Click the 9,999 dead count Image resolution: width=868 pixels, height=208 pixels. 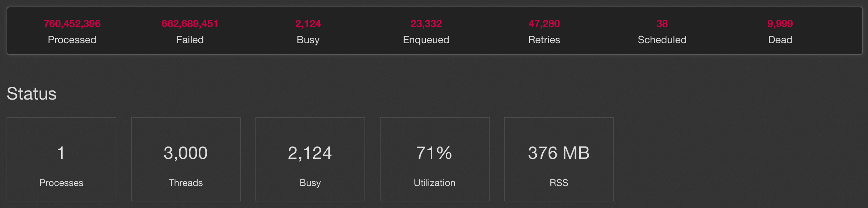pos(780,24)
